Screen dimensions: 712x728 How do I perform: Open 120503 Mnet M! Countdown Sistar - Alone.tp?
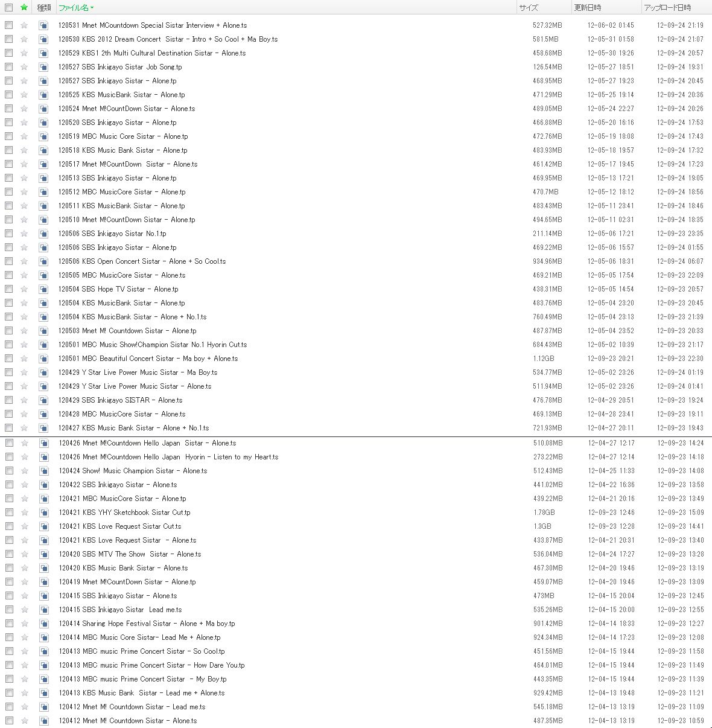[127, 331]
